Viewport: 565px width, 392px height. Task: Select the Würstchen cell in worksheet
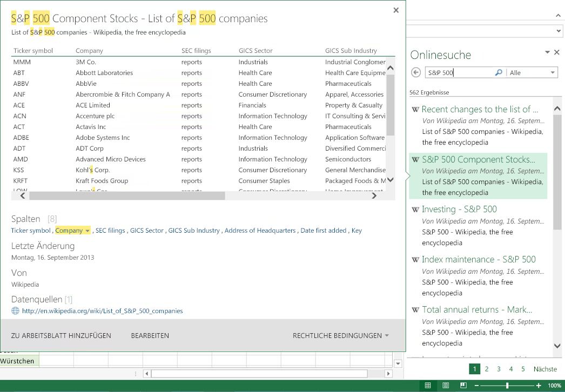pyautogui.click(x=19, y=361)
